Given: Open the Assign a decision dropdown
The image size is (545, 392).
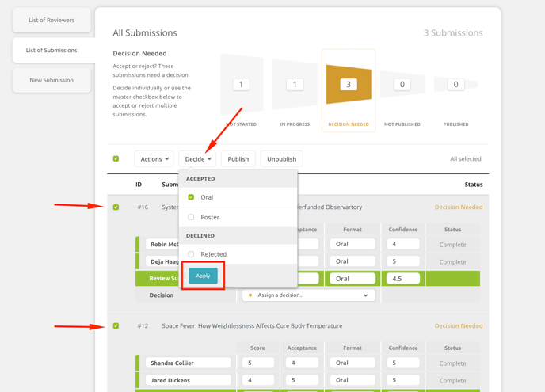Looking at the screenshot, I should point(308,295).
